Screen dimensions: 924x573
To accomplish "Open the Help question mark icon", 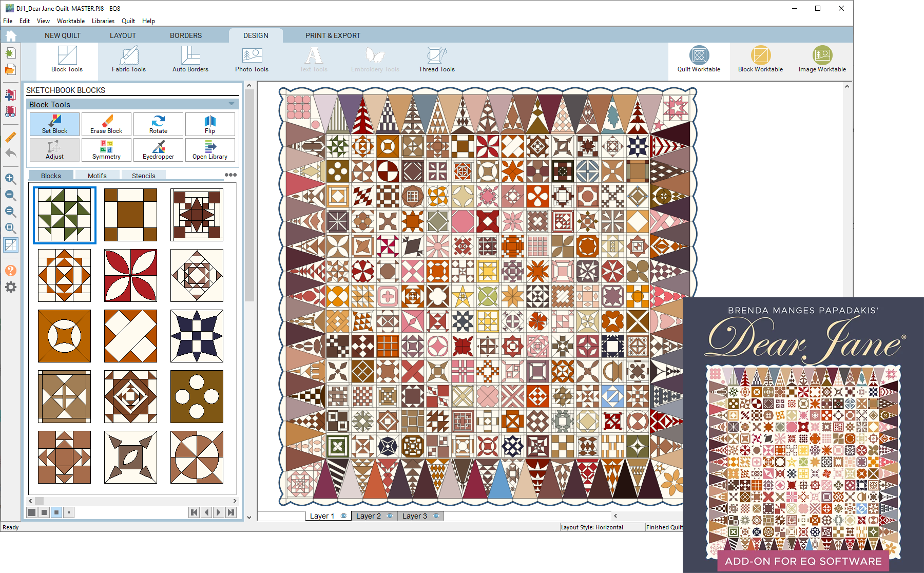I will click(x=10, y=271).
